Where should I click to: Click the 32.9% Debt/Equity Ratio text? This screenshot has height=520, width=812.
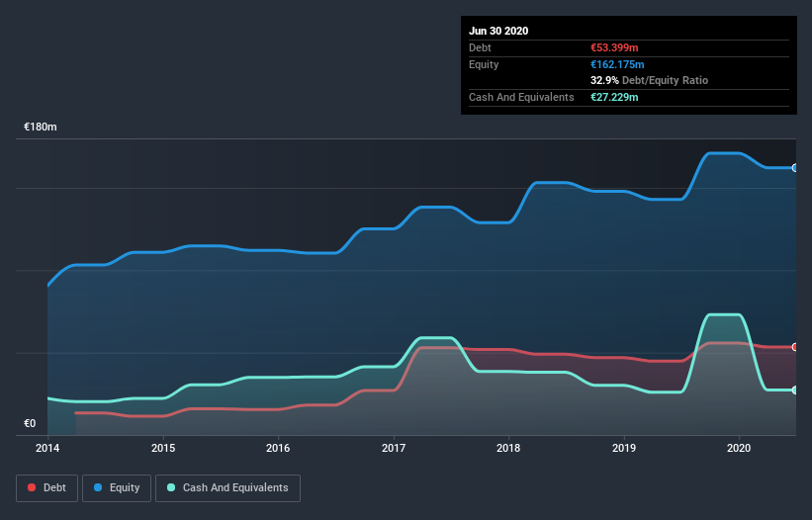click(650, 81)
